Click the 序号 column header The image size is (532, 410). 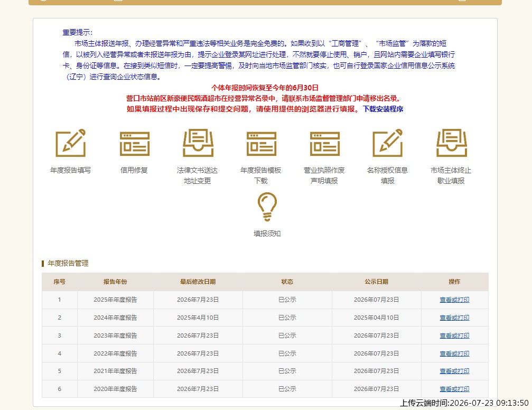click(x=59, y=282)
